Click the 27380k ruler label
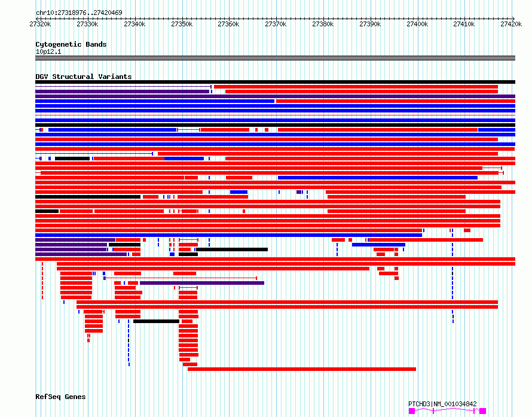Image resolution: width=532 pixels, height=417 pixels. pos(323,24)
